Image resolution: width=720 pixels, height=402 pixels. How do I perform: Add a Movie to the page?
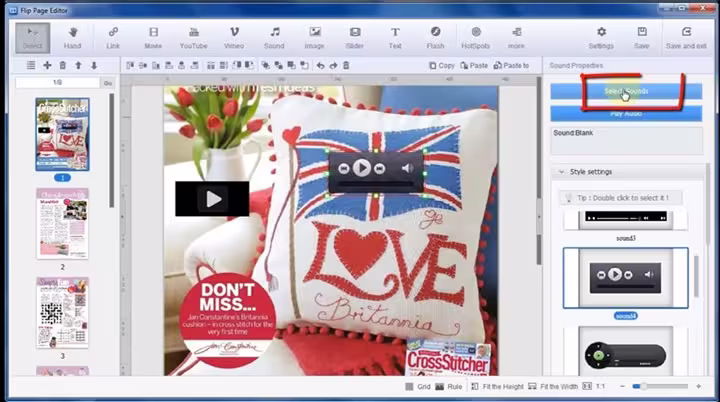pos(153,38)
